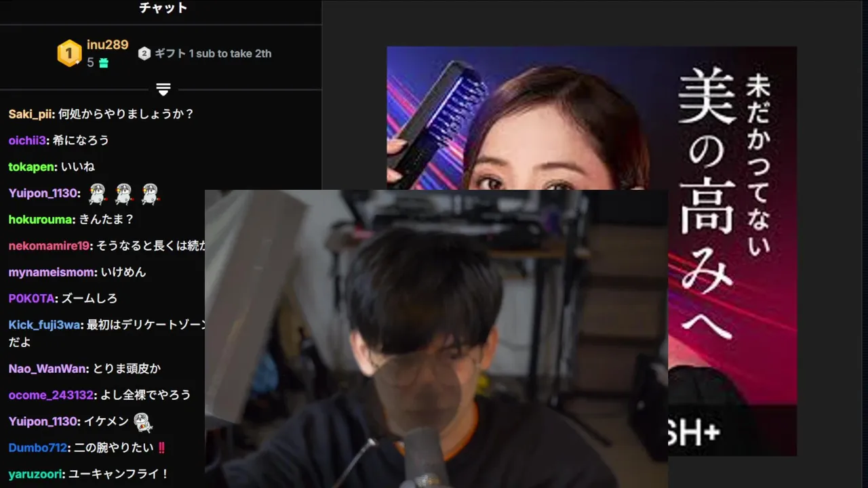
Task: Click message text ユーキャンフライ！
Action: tap(120, 474)
